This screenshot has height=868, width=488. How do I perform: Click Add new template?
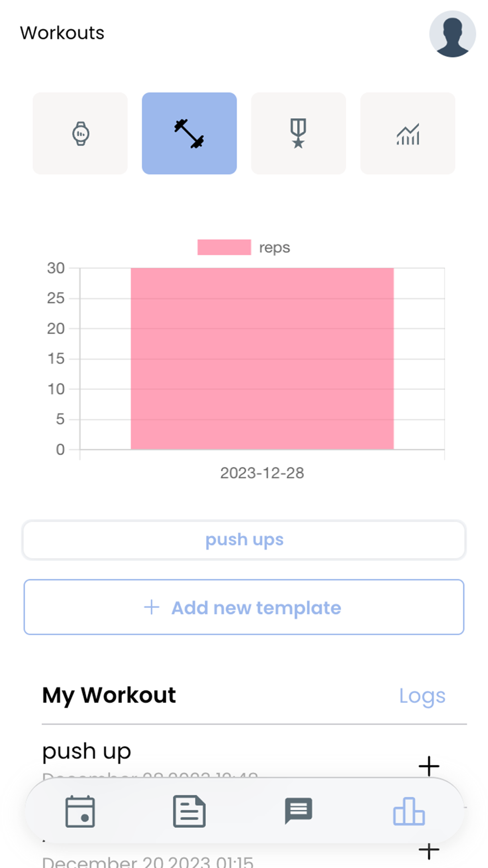(244, 607)
